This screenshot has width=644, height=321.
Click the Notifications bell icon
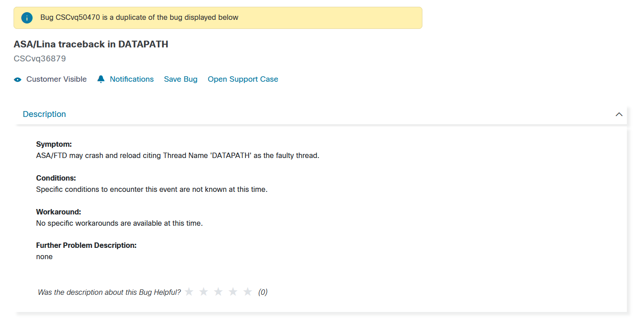click(101, 79)
